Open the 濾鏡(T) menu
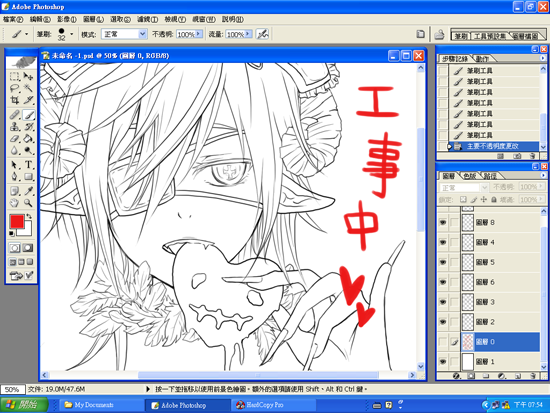Image resolution: width=550 pixels, height=413 pixels. (x=147, y=19)
